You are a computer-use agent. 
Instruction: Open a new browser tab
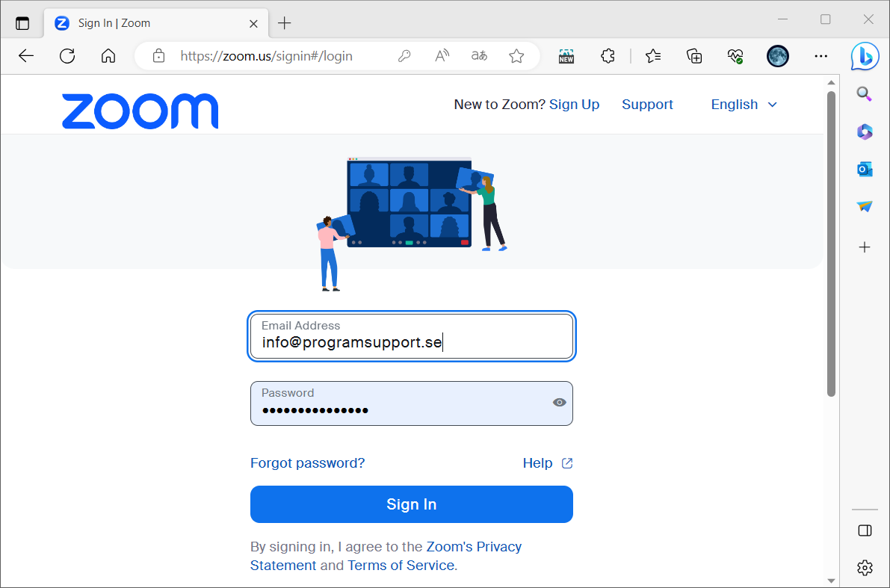[x=284, y=23]
